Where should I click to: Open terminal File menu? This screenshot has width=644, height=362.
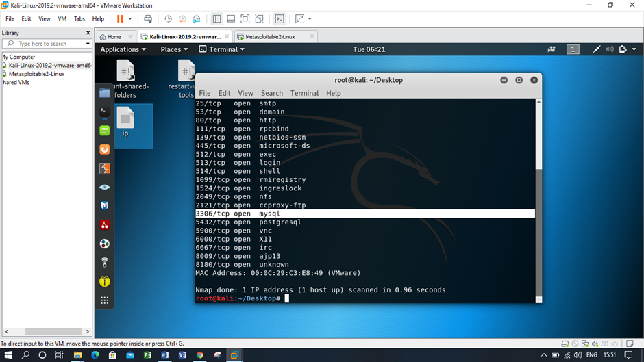click(x=205, y=93)
